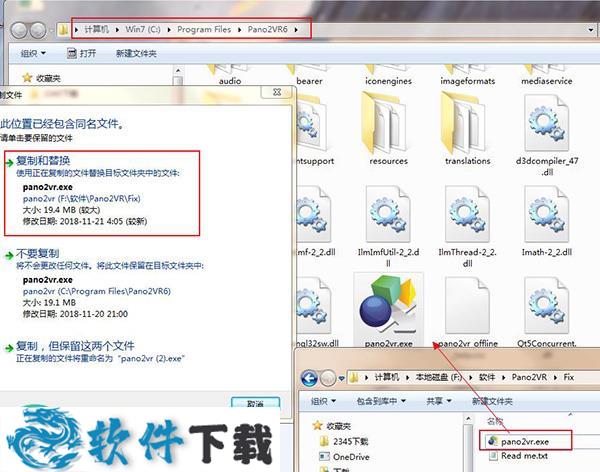Expand the arrow after Pano2VR6 breadcrumb
This screenshot has width=600, height=472.
(x=296, y=29)
